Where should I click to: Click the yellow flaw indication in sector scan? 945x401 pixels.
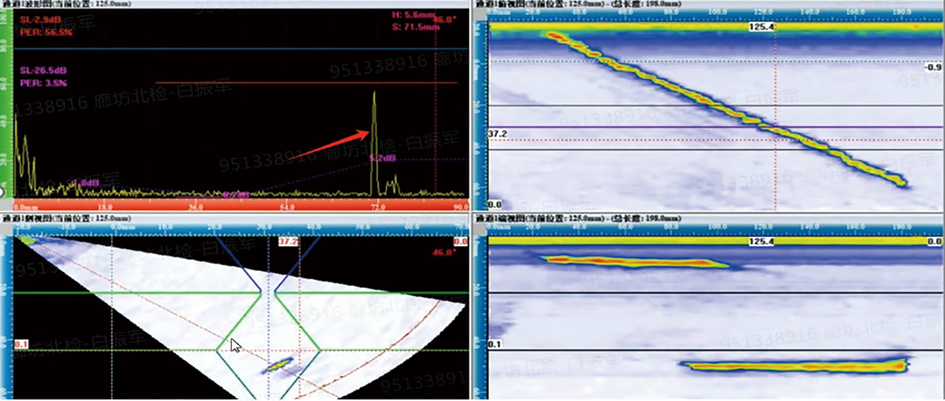tap(279, 365)
